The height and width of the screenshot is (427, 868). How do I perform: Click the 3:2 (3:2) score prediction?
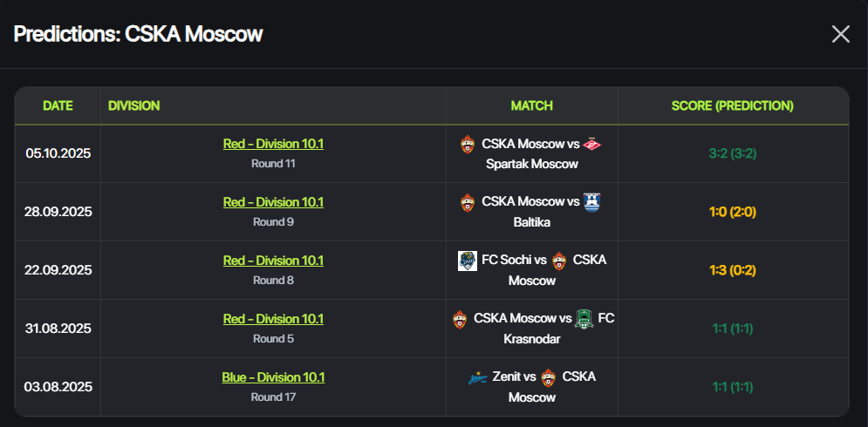tap(732, 153)
